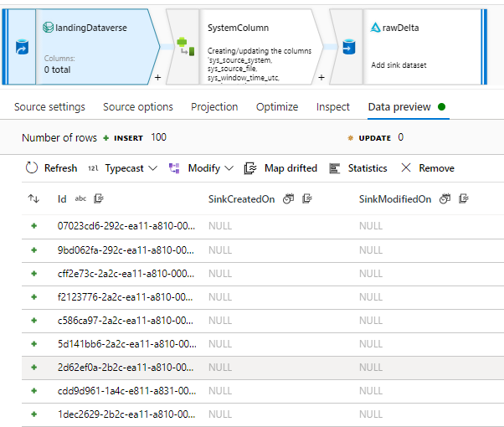
Task: Add transformation after landingDataverse via plus
Action: [157, 77]
